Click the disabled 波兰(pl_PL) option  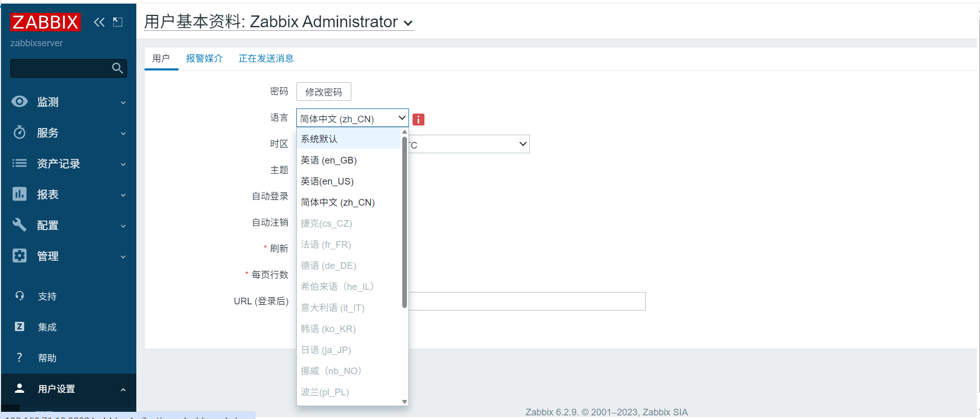(x=349, y=392)
